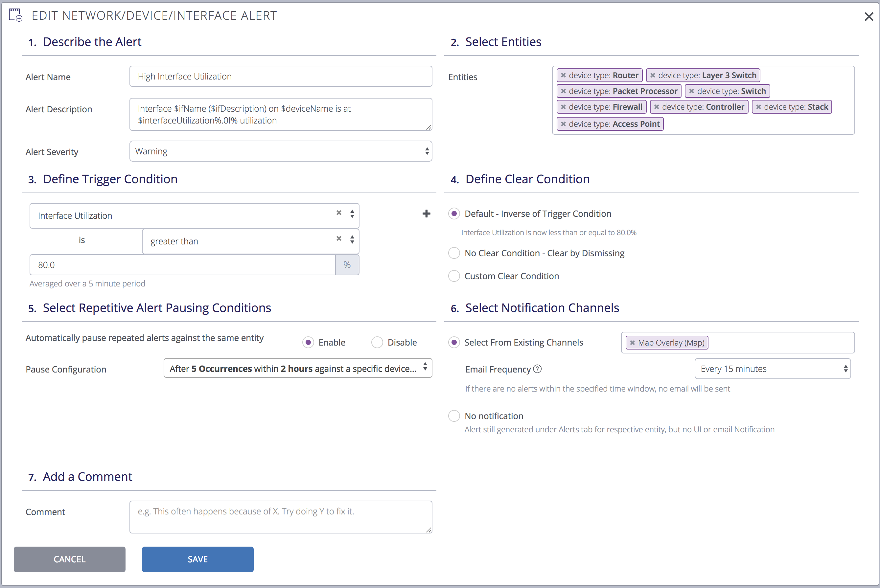Choose No Clear Condition - Clear by Dismissing

(454, 253)
